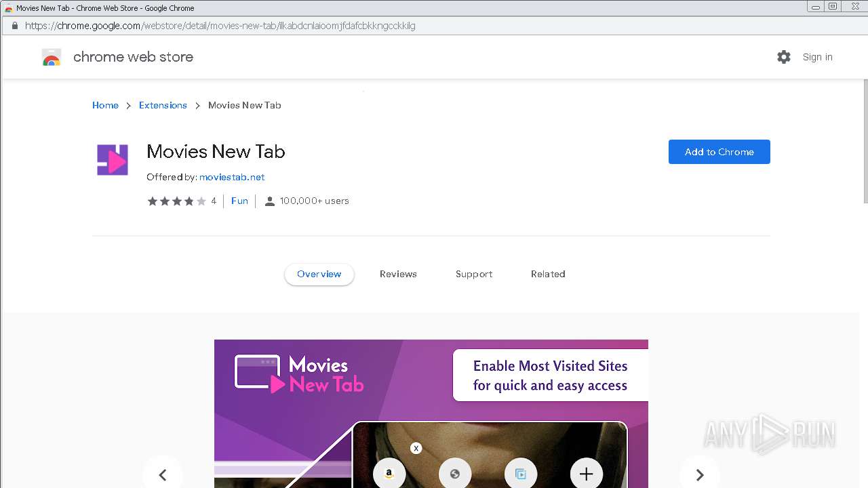Viewport: 868px width, 488px height.
Task: Click the small x close icon in preview
Action: pyautogui.click(x=416, y=448)
